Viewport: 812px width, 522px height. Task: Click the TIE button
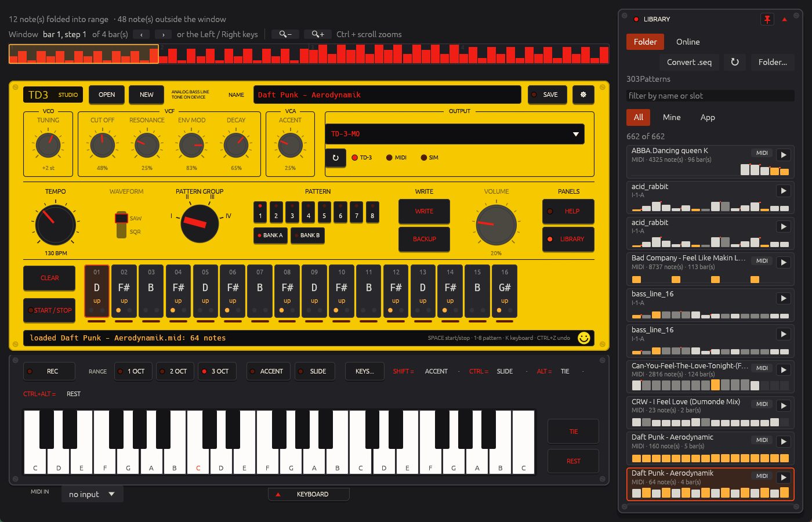573,432
